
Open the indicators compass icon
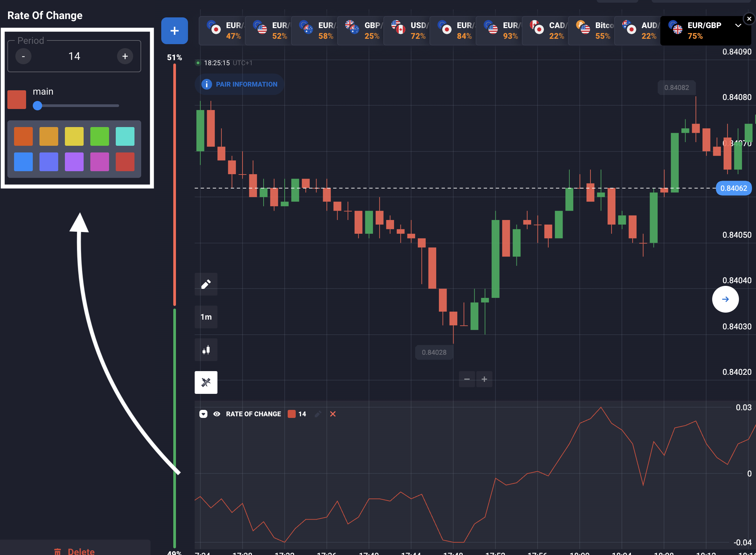point(206,382)
